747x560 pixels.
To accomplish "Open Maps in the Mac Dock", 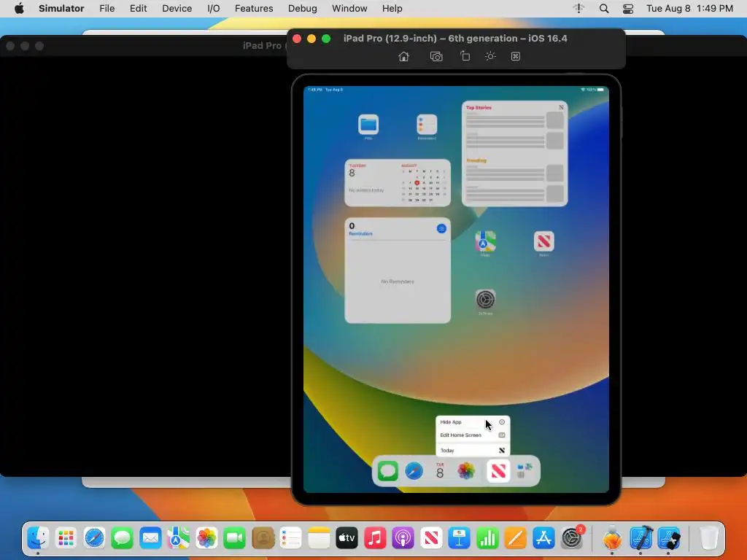I will tap(178, 538).
